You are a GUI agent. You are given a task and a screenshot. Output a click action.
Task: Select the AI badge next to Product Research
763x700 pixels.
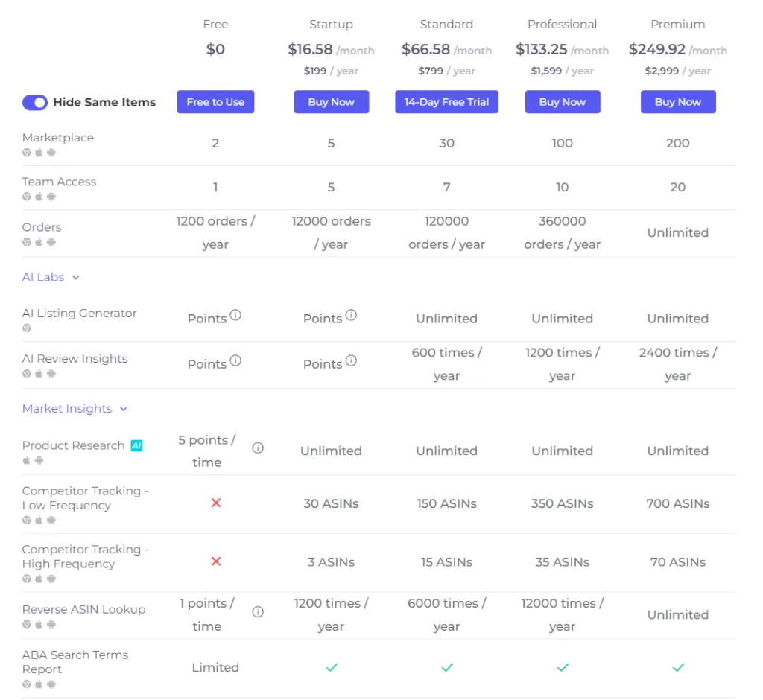(136, 445)
